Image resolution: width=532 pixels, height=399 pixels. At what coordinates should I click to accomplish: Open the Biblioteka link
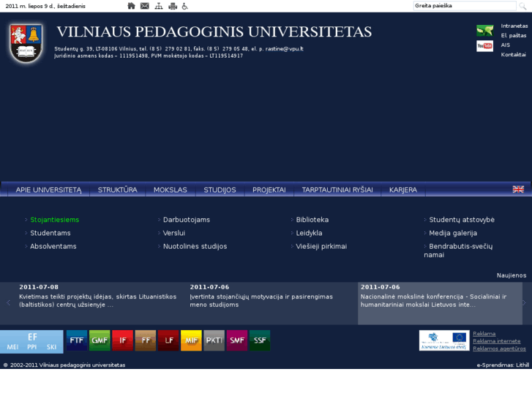(x=312, y=220)
